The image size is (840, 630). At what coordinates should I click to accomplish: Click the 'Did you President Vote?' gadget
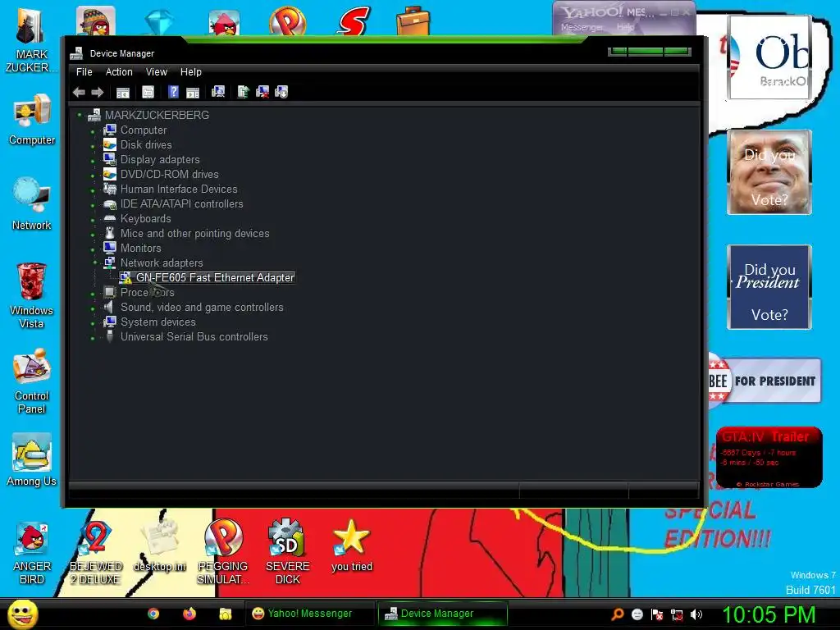(769, 287)
